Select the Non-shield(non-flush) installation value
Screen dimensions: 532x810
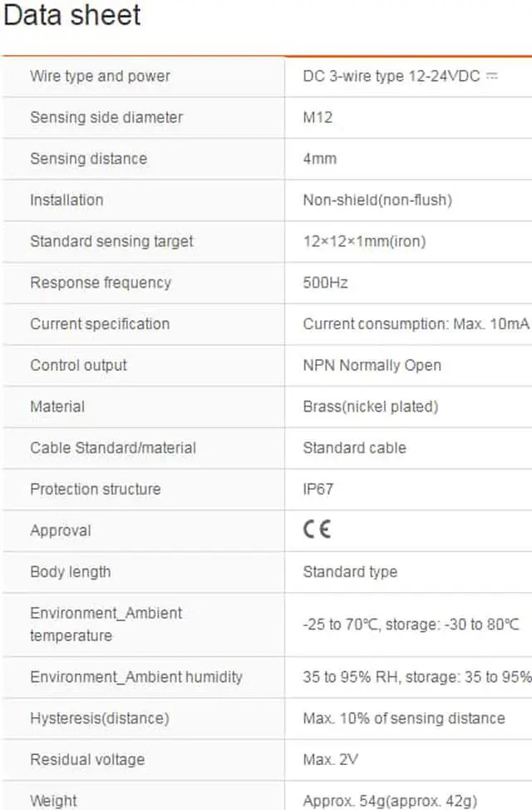click(377, 200)
